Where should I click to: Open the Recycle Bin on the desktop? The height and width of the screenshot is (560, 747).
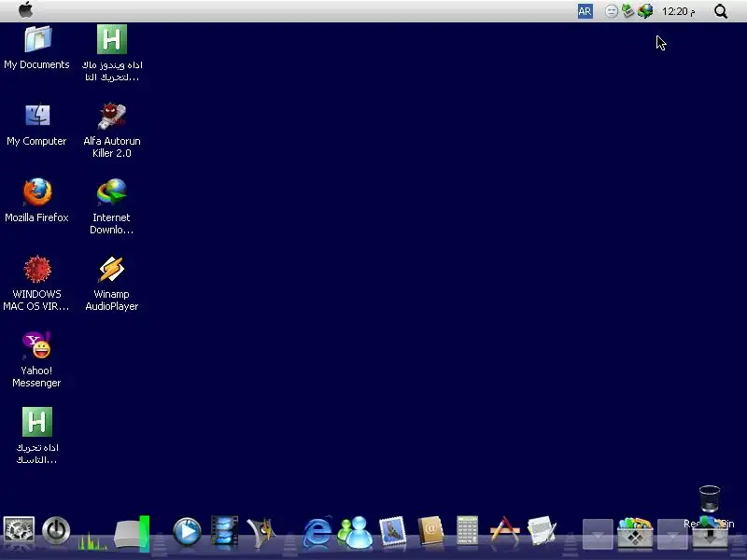point(710,499)
